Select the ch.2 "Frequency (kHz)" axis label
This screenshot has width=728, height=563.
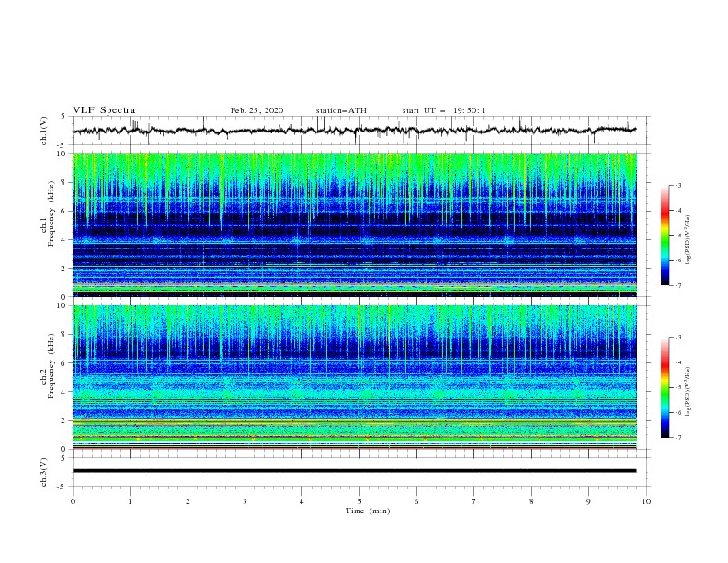point(51,366)
